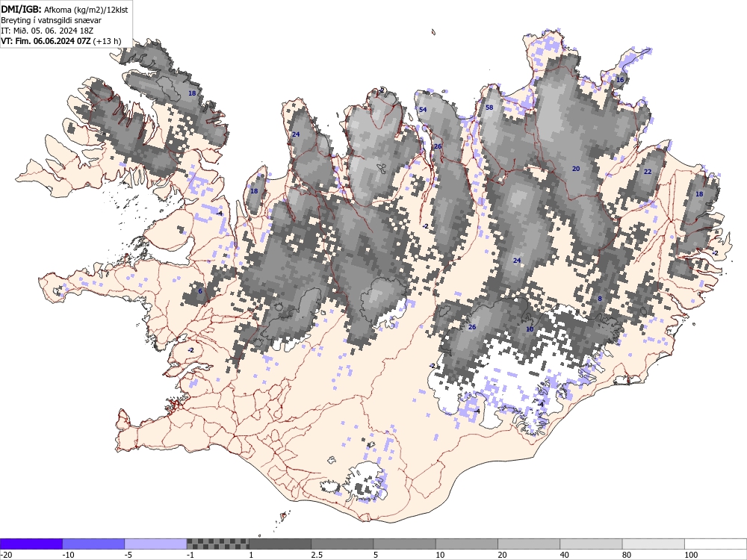Click the map value label '6' in the west
747x560 pixels.
pyautogui.click(x=200, y=291)
